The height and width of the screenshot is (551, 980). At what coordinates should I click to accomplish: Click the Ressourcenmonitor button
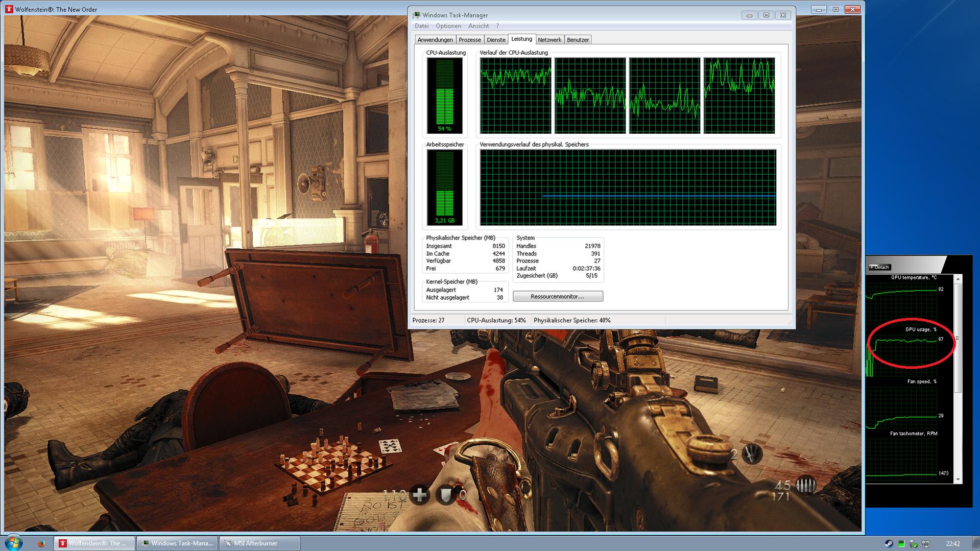pyautogui.click(x=558, y=296)
